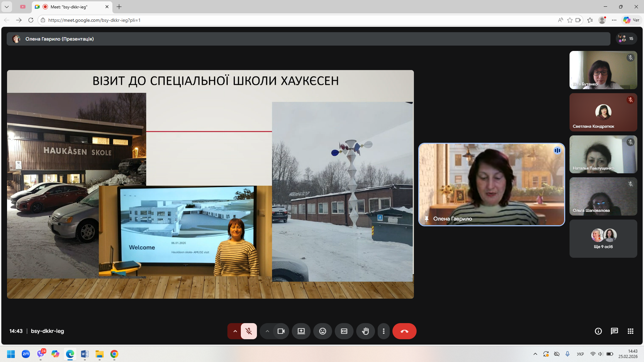Screen dimensions: 644x362
Task: Open the emoji reactions button
Action: [x=322, y=331]
